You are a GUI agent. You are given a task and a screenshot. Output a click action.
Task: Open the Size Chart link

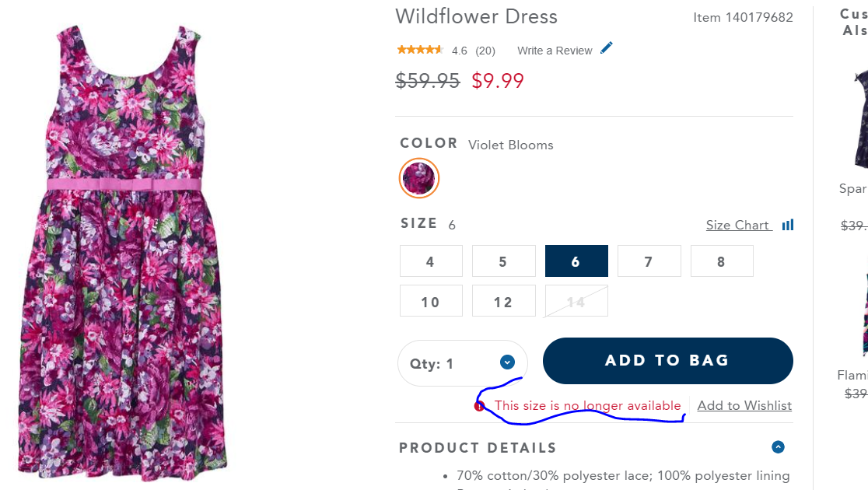pyautogui.click(x=737, y=225)
